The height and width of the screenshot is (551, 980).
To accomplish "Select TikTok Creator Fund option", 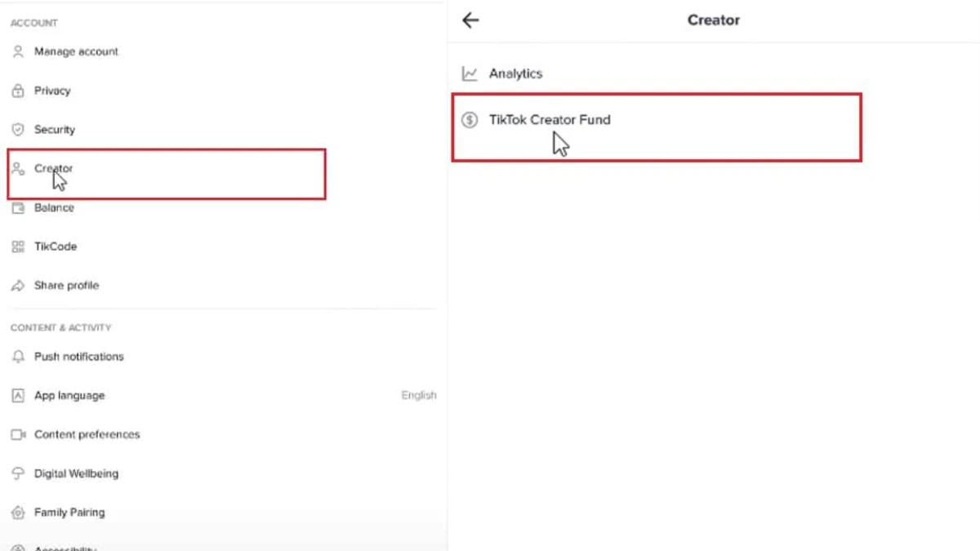I will click(x=657, y=127).
